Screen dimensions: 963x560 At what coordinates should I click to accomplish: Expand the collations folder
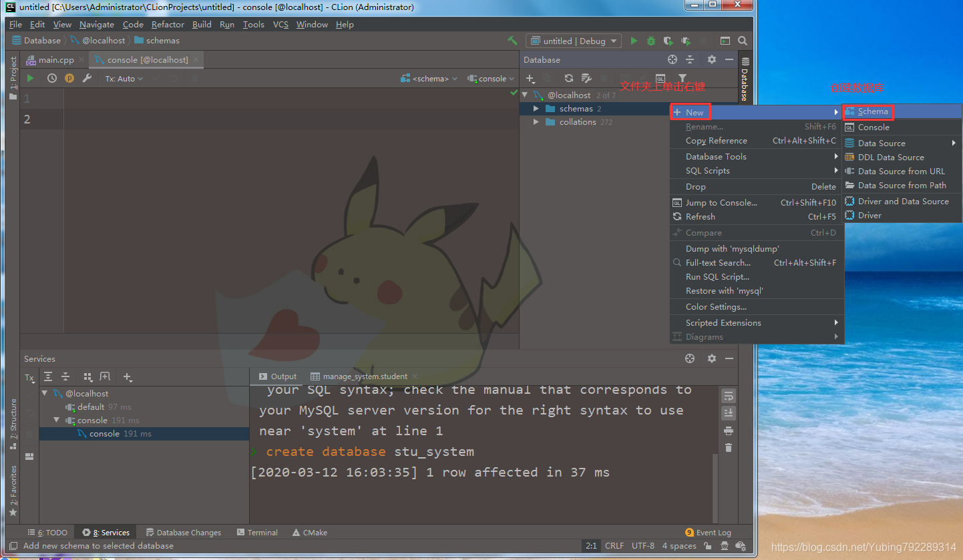pyautogui.click(x=536, y=122)
